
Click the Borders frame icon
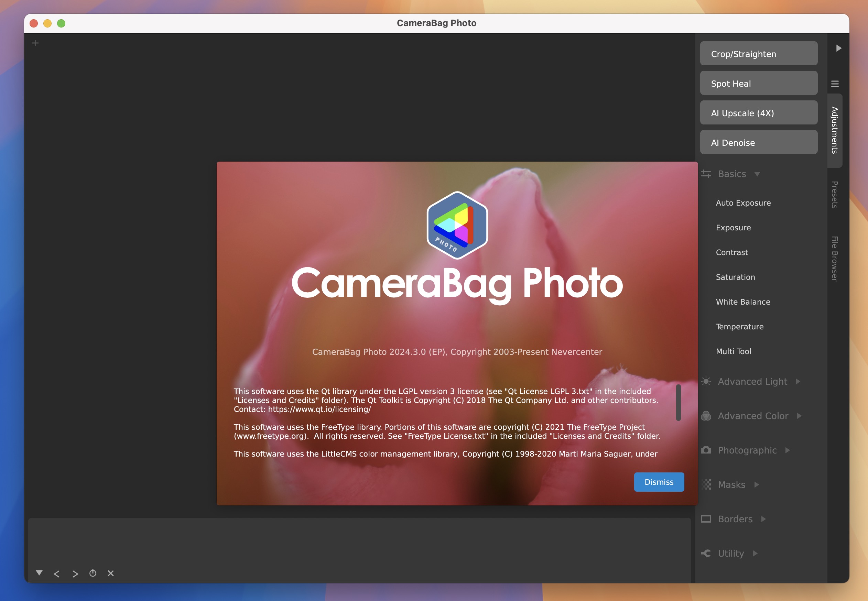[x=706, y=519]
